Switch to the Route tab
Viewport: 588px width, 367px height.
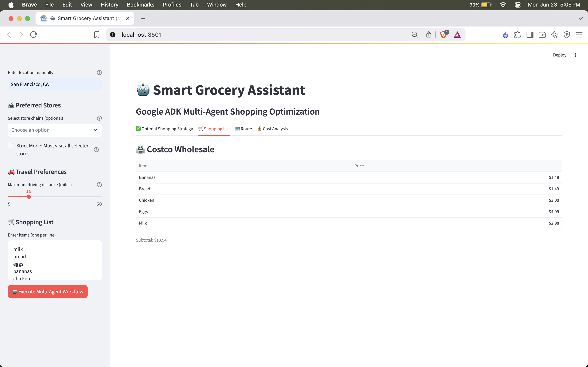(x=243, y=129)
